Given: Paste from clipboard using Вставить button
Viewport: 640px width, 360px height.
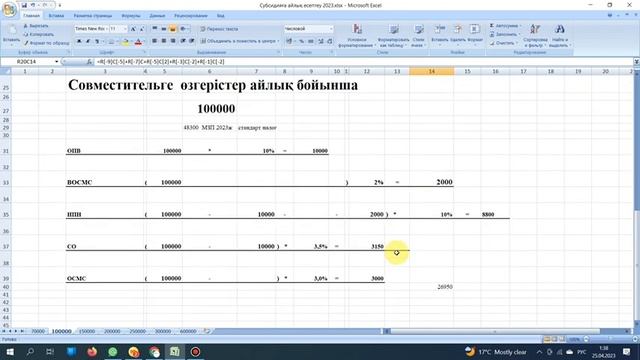Looking at the screenshot, I should pyautogui.click(x=11, y=35).
